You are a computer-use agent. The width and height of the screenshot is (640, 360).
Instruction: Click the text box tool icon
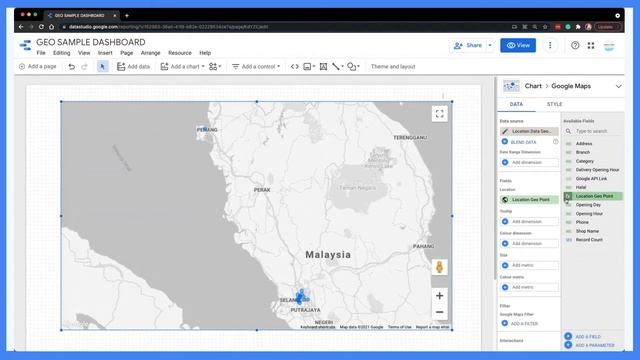pos(323,67)
